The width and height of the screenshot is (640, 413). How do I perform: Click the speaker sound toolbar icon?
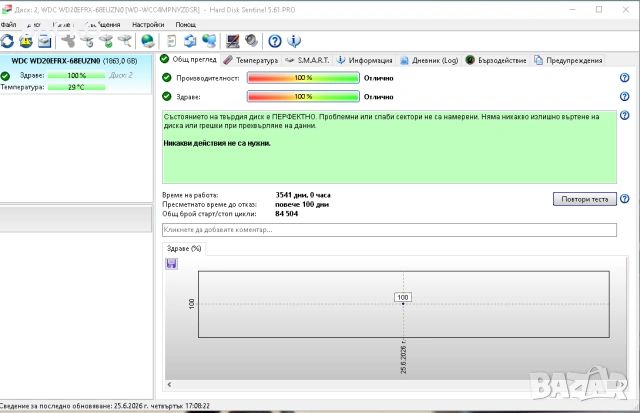click(251, 41)
